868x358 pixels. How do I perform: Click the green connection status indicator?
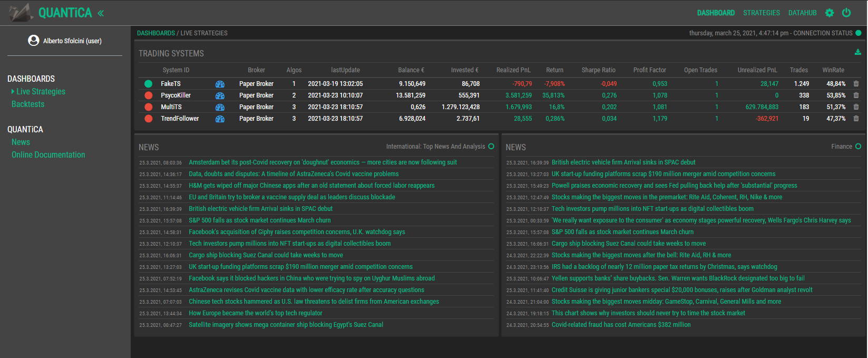pyautogui.click(x=859, y=33)
